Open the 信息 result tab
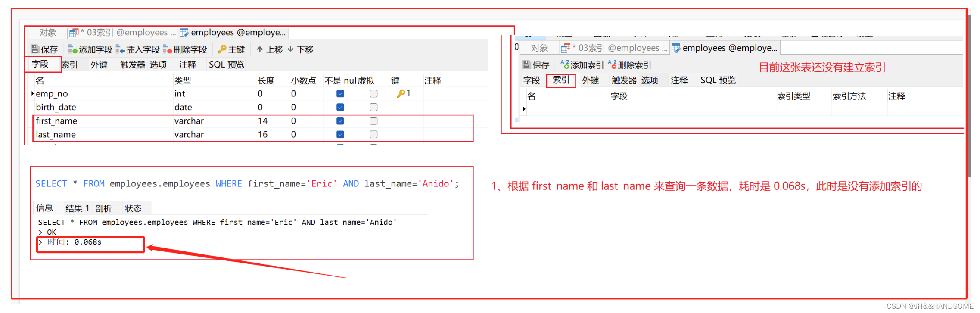 (x=44, y=208)
